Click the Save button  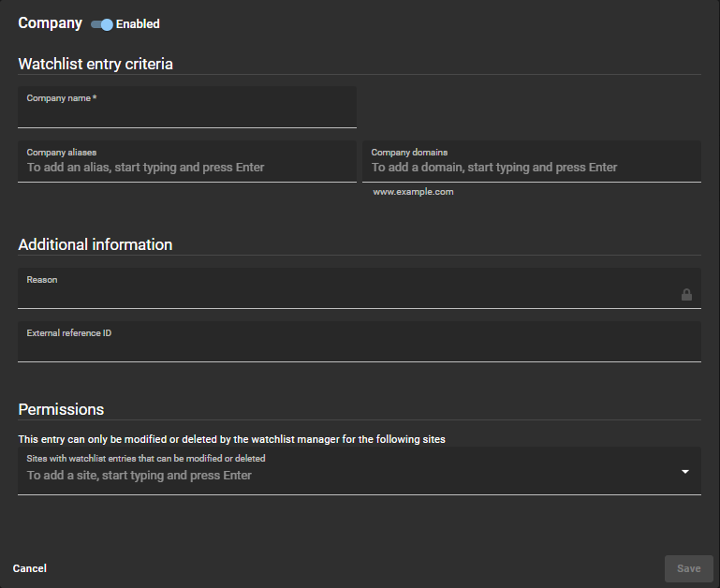pos(688,568)
